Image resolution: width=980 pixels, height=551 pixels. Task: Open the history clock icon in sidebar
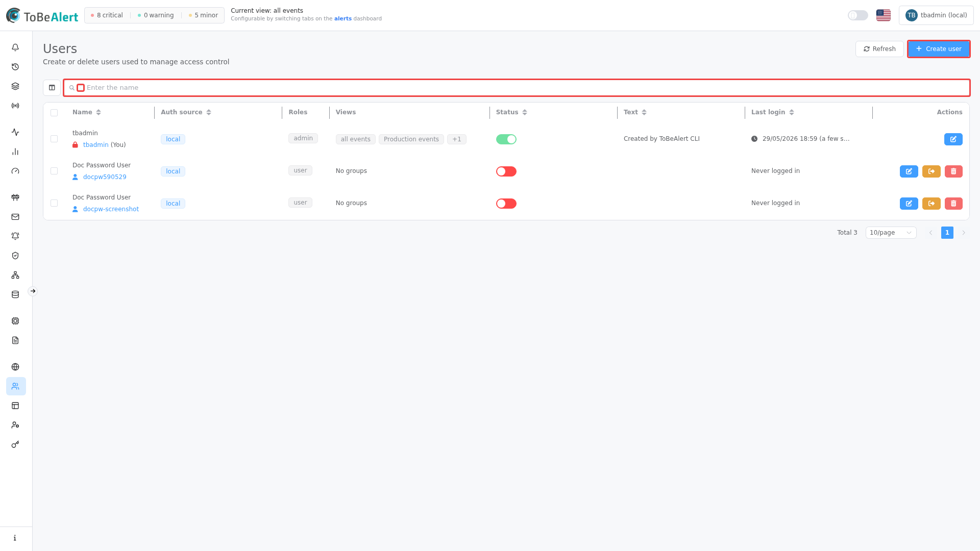(x=15, y=67)
